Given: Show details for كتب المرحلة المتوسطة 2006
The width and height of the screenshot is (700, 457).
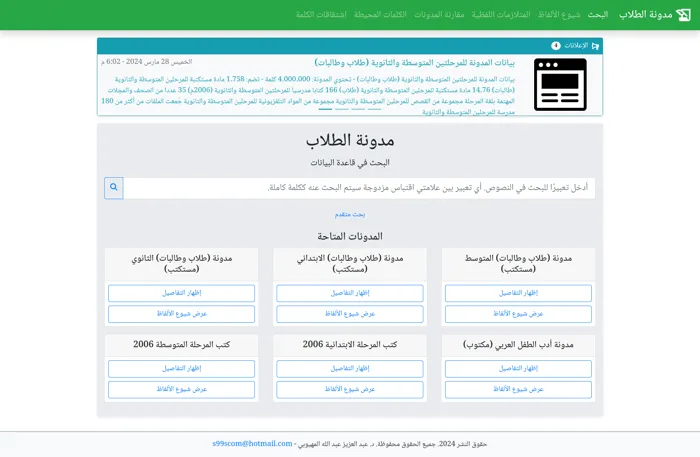Looking at the screenshot, I should click(x=181, y=368).
